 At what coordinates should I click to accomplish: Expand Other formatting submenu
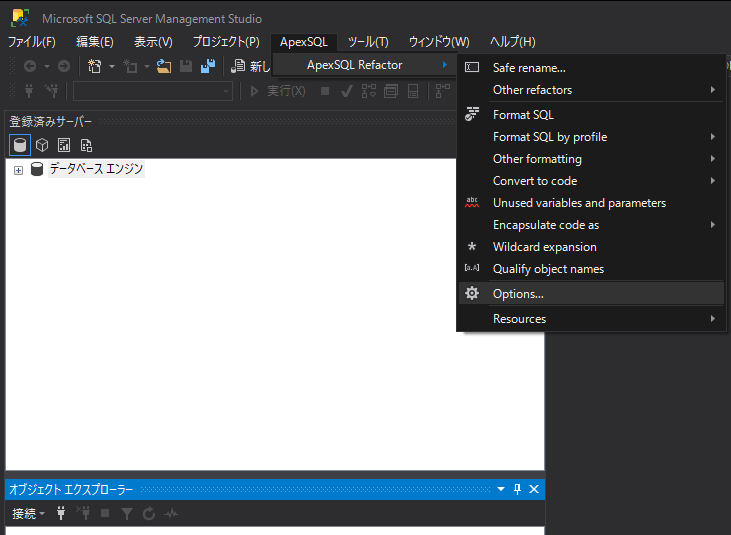pyautogui.click(x=591, y=158)
